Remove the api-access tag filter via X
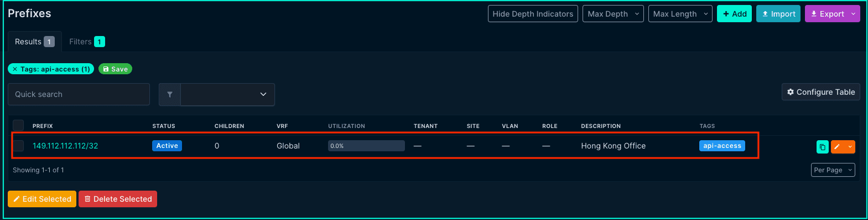The width and height of the screenshot is (868, 220). (x=15, y=69)
